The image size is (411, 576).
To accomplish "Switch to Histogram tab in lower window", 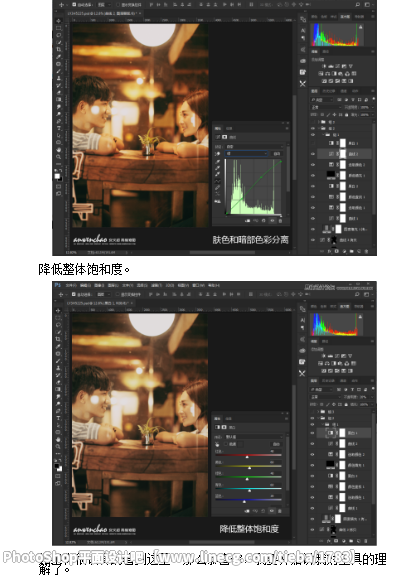I will [x=344, y=306].
